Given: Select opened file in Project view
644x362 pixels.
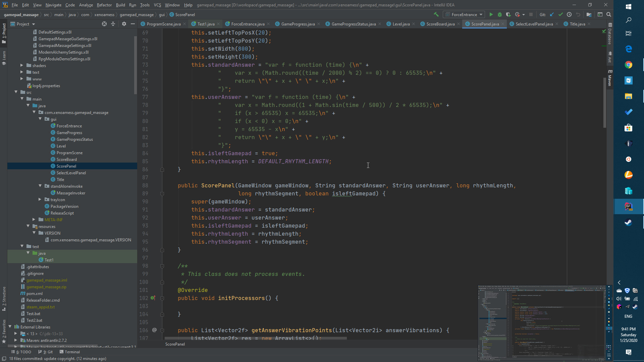Looking at the screenshot, I should click(x=104, y=24).
